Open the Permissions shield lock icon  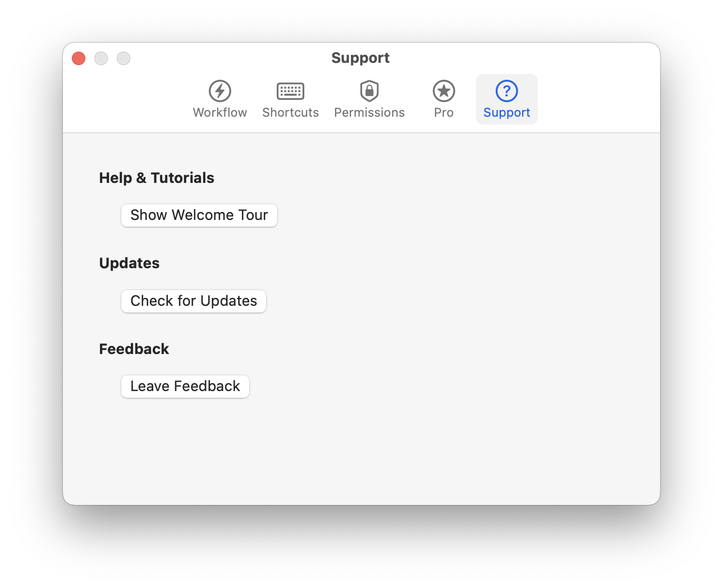pyautogui.click(x=369, y=91)
